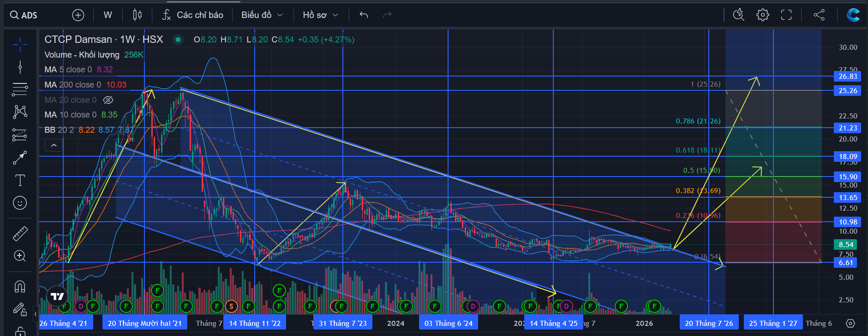
Task: Open the candlestick chart type selector
Action: coord(138,15)
